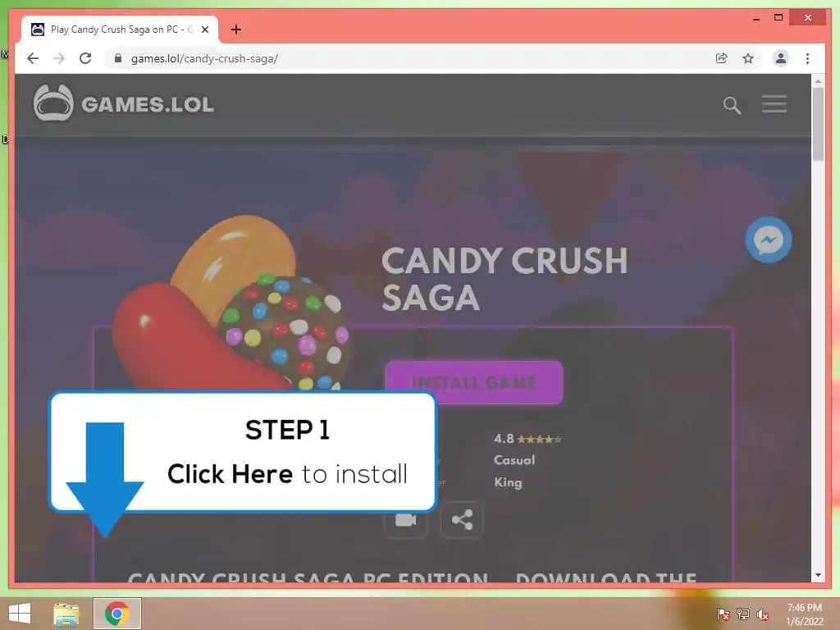Click the address bar URL games.lol/candy-crush-saga/
Viewport: 840px width, 630px height.
(x=204, y=58)
